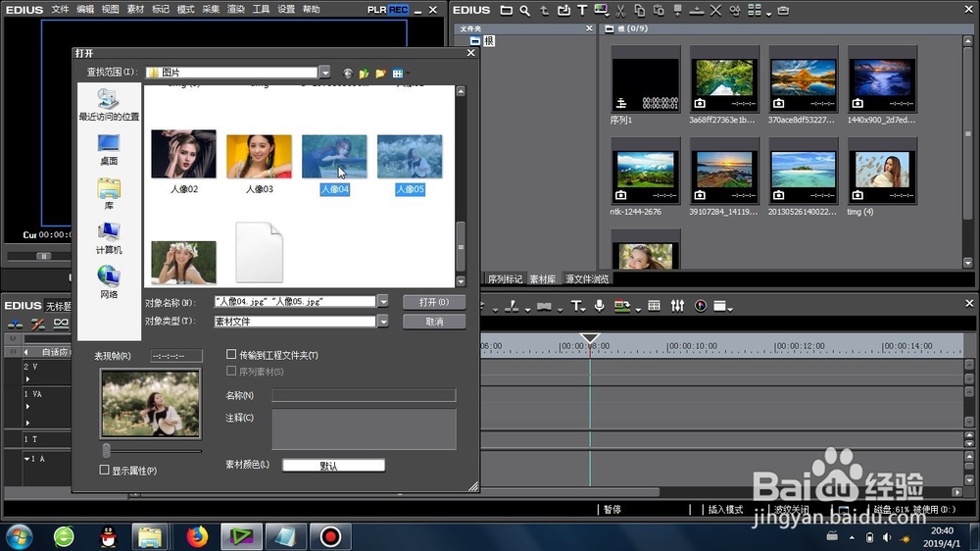Click the thumbnail view mode icon in bin
Screen dimensions: 980x551
tap(755, 10)
